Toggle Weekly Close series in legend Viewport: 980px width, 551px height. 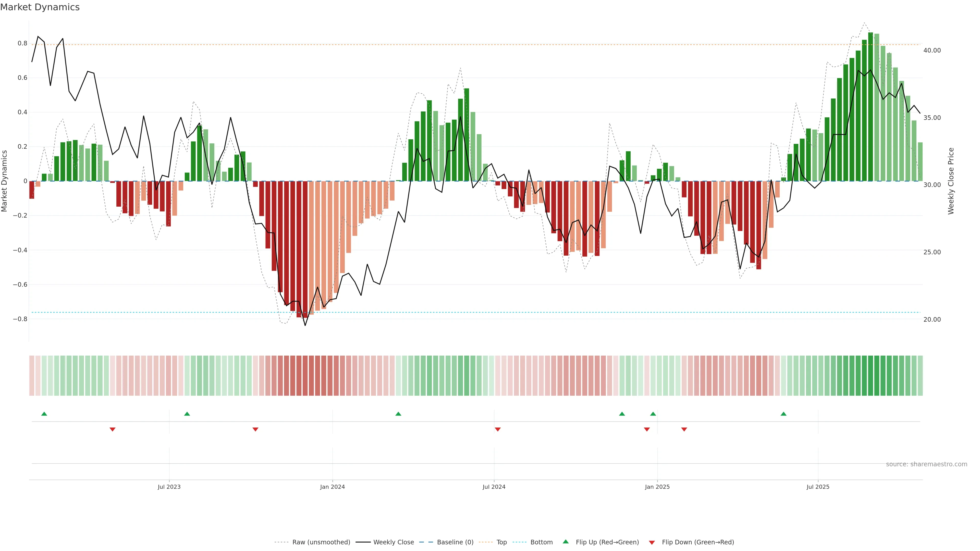[x=393, y=542]
